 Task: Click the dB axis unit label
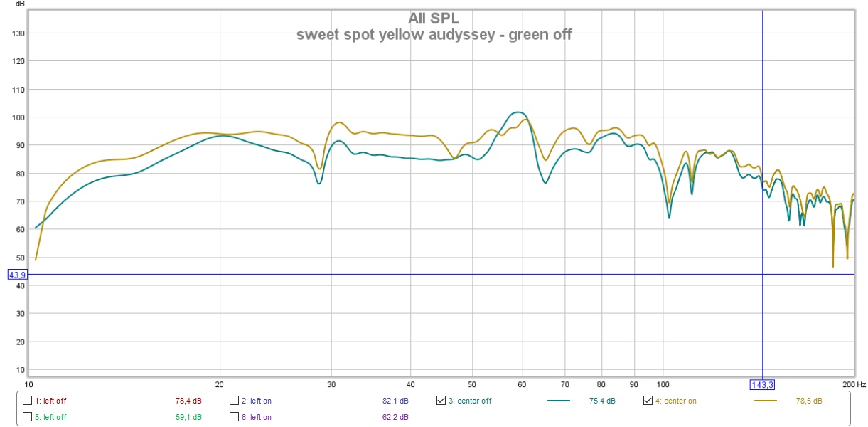(20, 4)
